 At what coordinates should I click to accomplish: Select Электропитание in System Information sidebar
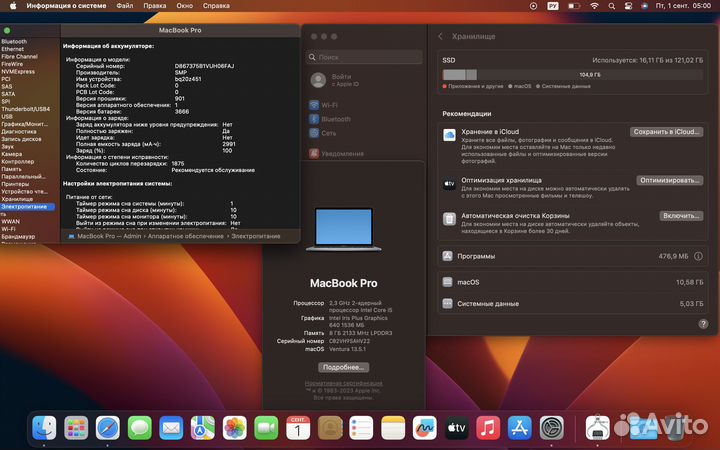click(28, 207)
